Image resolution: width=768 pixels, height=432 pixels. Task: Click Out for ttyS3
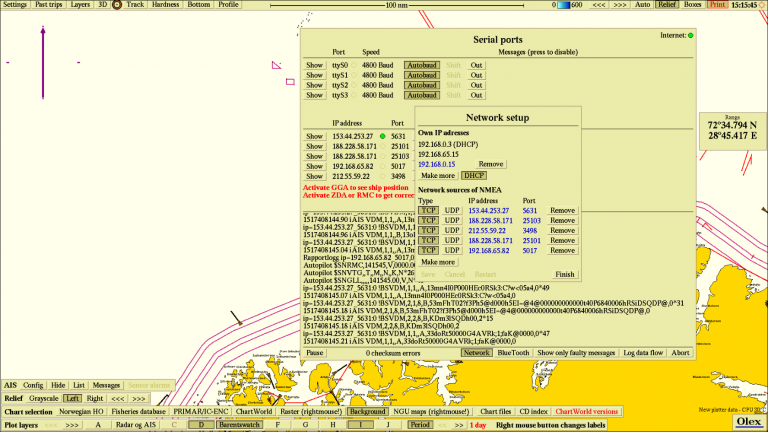click(x=476, y=95)
